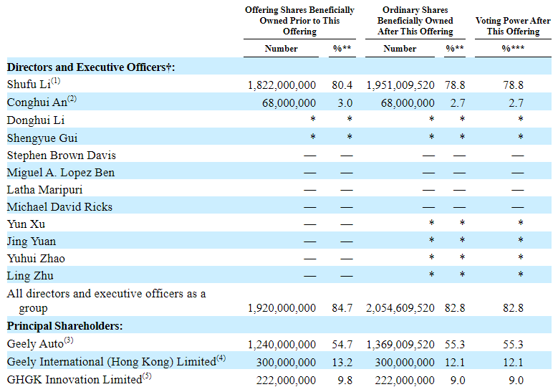558x392 pixels.
Task: Click the Stephen Brown Davis row name
Action: click(x=61, y=156)
